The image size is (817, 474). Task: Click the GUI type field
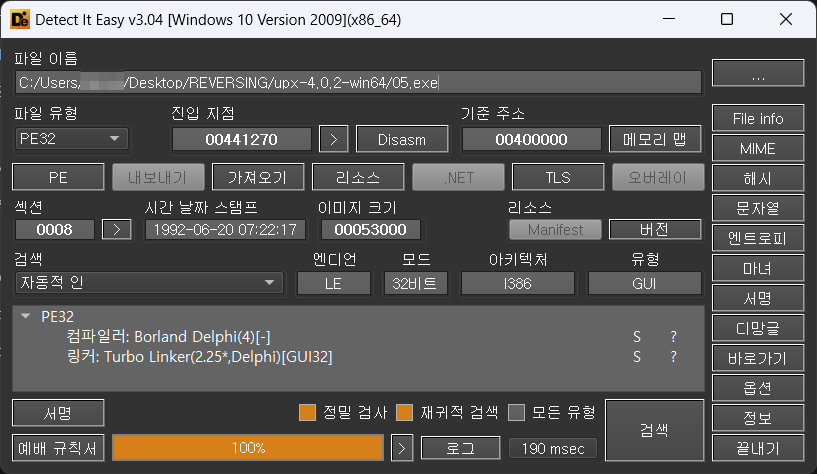click(645, 284)
